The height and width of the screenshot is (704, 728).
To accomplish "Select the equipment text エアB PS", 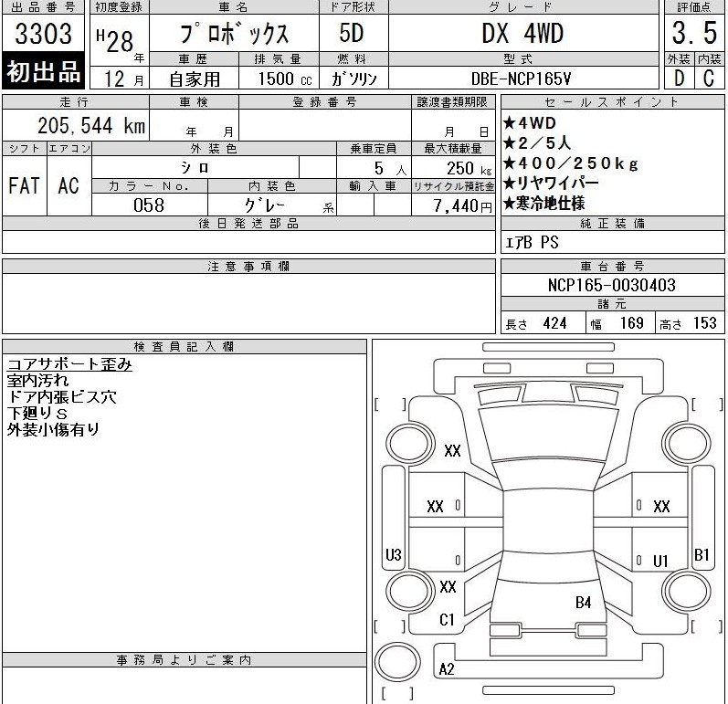I will [x=532, y=242].
